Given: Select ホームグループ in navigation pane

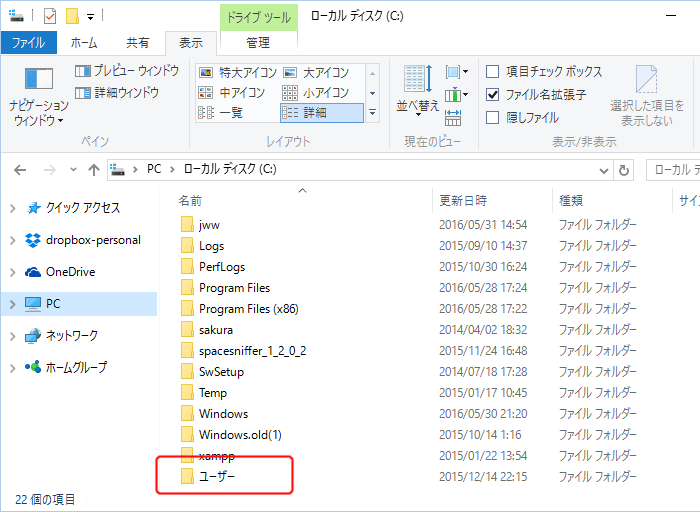Looking at the screenshot, I should pos(67,368).
